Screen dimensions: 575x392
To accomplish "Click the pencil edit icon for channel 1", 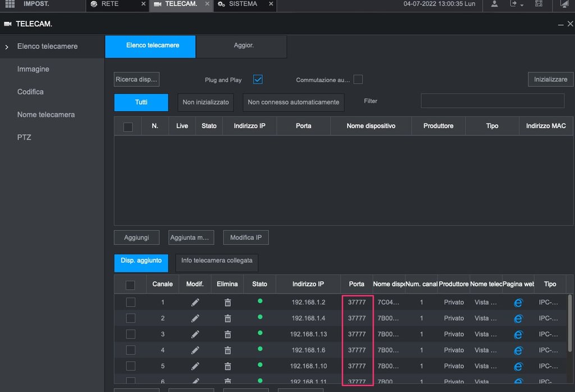I will (195, 302).
